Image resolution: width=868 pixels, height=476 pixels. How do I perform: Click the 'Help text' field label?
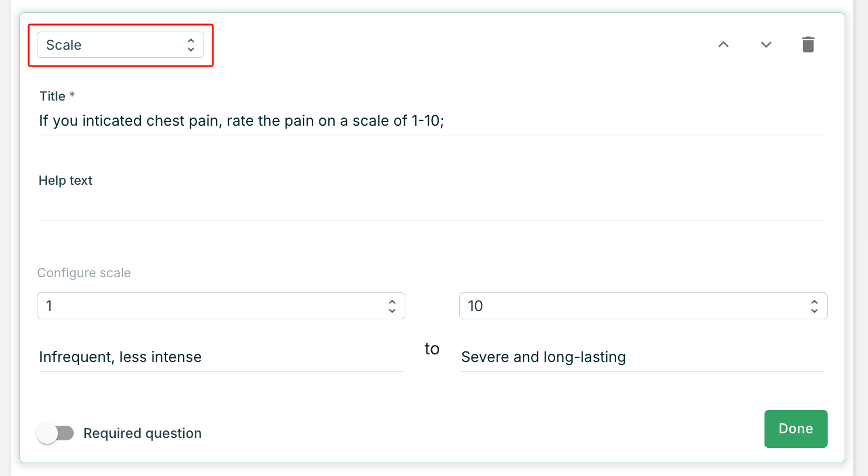(66, 181)
